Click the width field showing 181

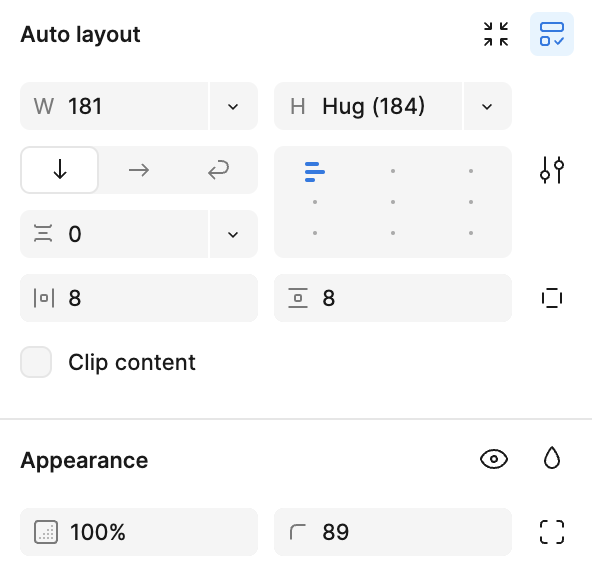114,106
